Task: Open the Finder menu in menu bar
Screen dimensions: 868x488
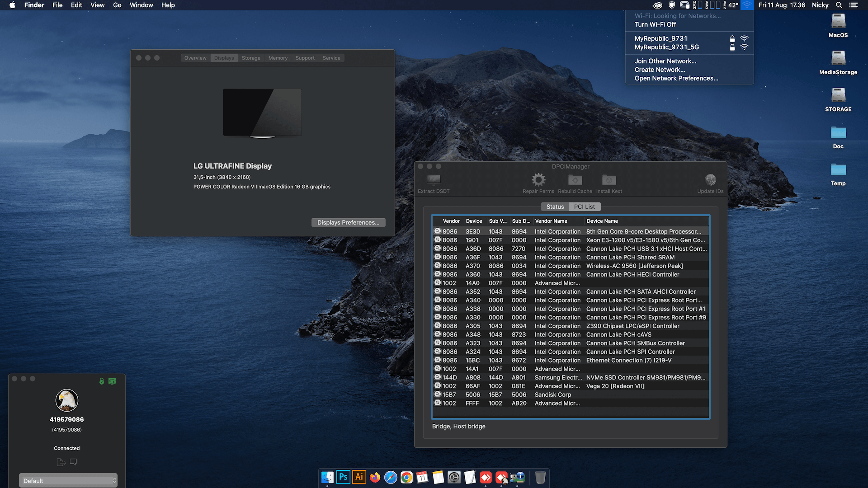Action: 34,5
